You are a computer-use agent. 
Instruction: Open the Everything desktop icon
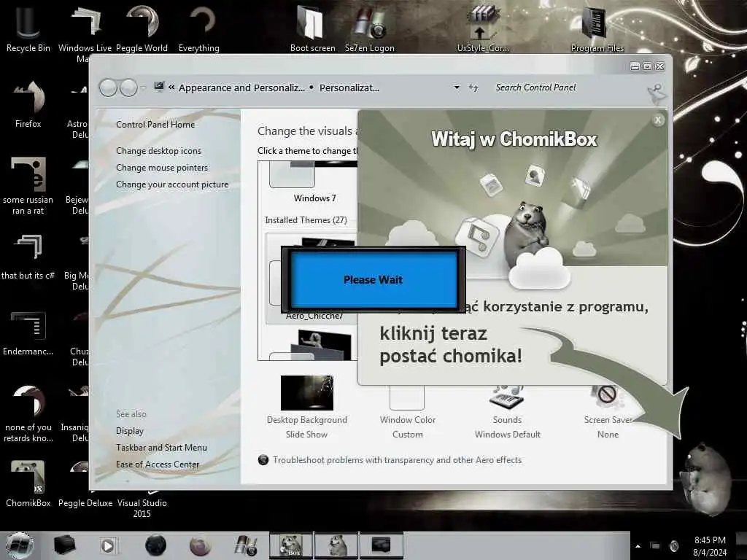click(199, 28)
